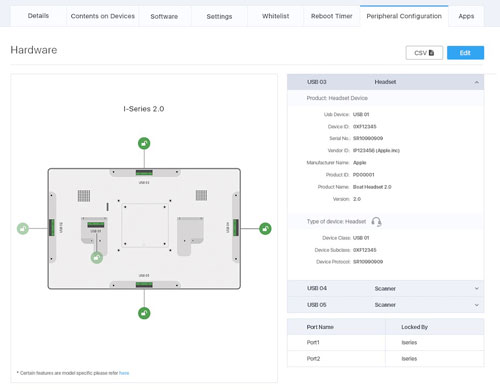Select the Whitelist tab
Screen dimensions: 500x390
pyautogui.click(x=275, y=16)
